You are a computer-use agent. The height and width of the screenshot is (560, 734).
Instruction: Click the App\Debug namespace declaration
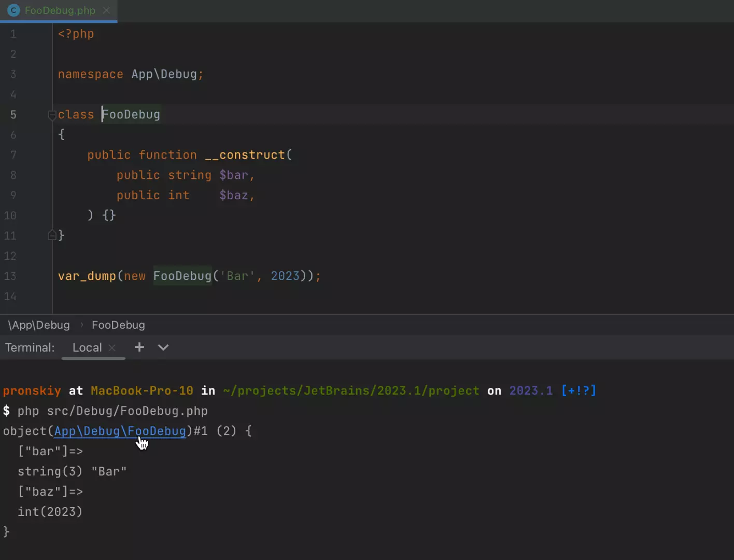click(164, 74)
